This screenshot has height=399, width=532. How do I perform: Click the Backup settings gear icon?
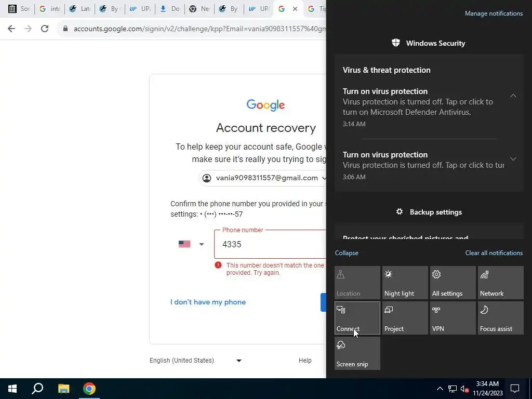point(400,212)
